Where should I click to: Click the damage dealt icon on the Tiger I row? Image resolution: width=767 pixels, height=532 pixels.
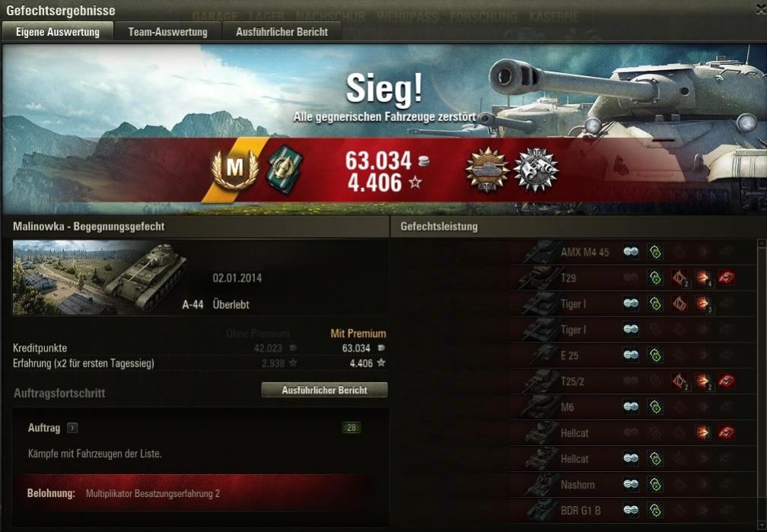702,304
